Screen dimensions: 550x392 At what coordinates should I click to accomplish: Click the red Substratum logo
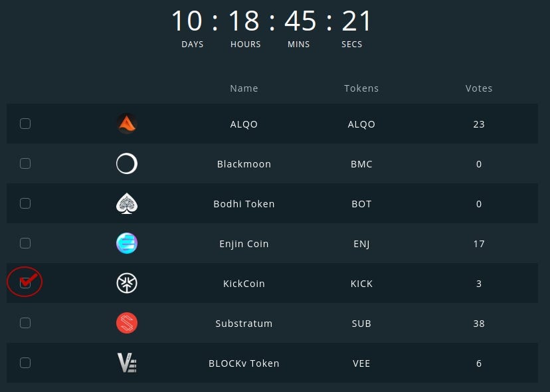click(x=127, y=323)
